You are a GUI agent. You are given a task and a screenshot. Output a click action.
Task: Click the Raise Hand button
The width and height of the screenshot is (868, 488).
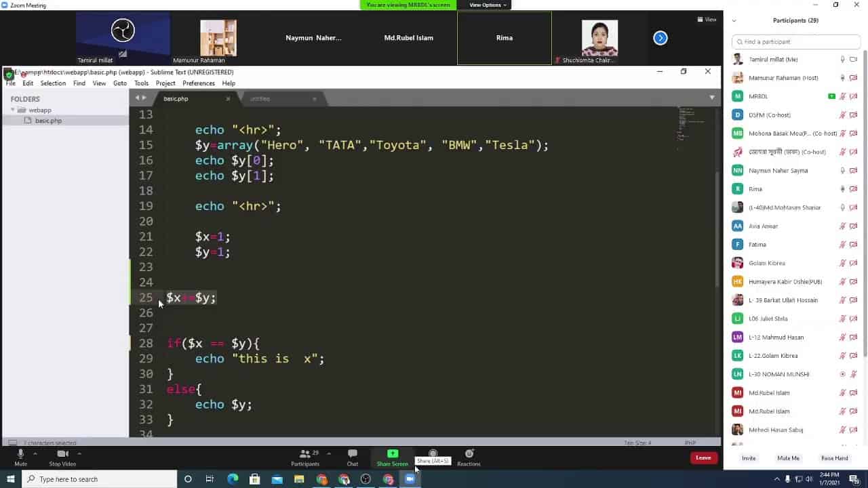tap(834, 458)
